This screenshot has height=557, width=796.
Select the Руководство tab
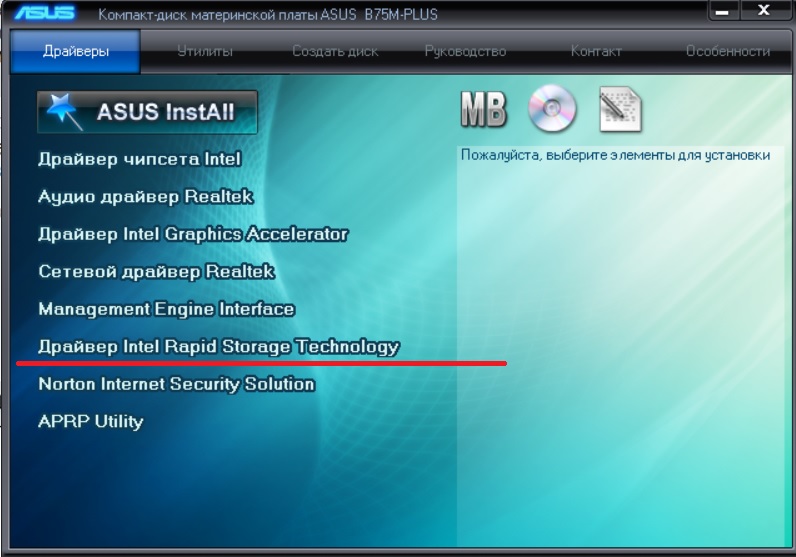(465, 51)
